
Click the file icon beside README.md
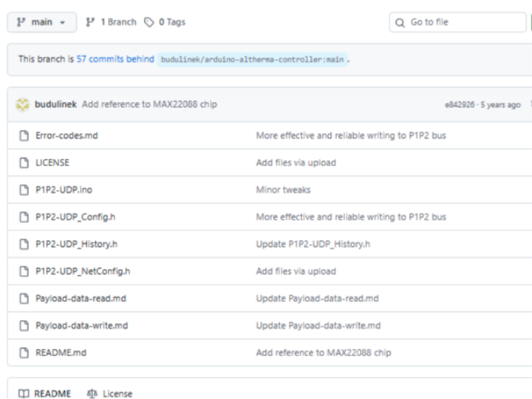click(24, 352)
